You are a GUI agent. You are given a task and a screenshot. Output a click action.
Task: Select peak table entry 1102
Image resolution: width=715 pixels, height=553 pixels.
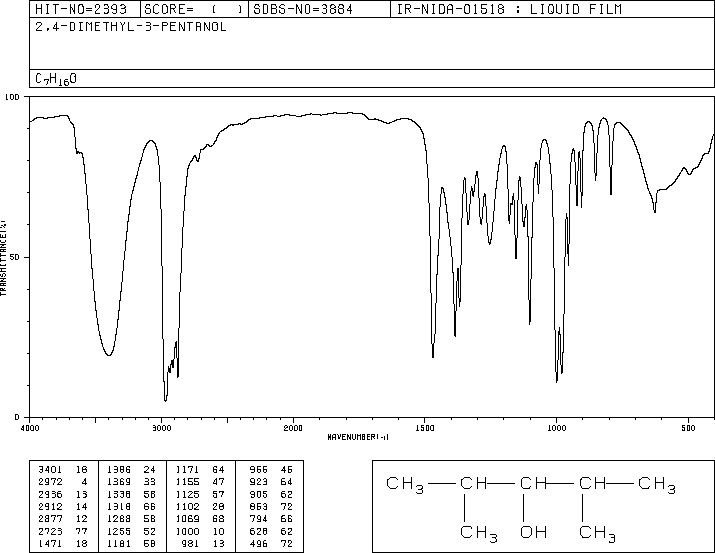(x=187, y=506)
